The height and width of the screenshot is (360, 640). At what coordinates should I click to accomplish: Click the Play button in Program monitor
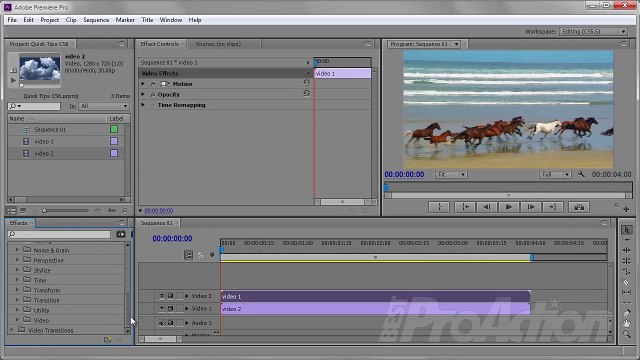tap(509, 207)
